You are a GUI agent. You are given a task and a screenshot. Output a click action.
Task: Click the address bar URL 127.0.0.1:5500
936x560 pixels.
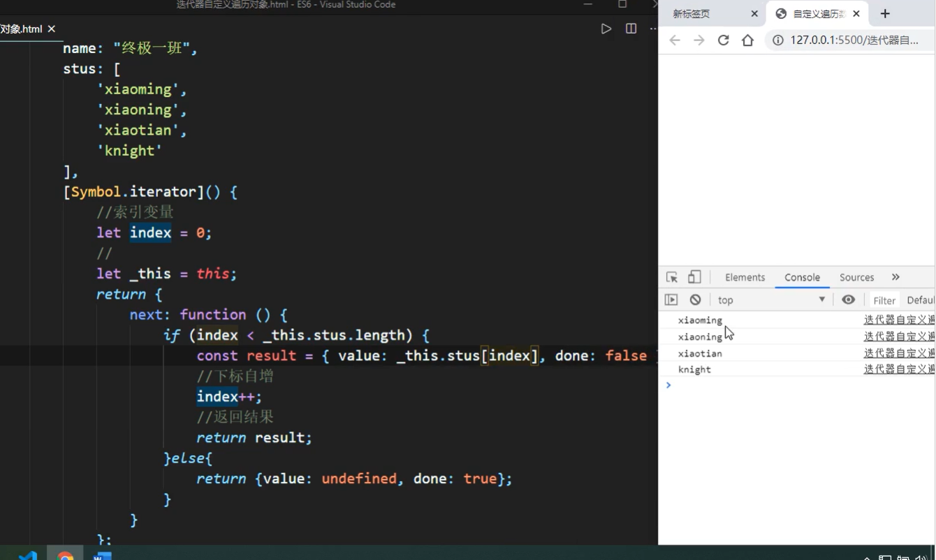coord(854,40)
